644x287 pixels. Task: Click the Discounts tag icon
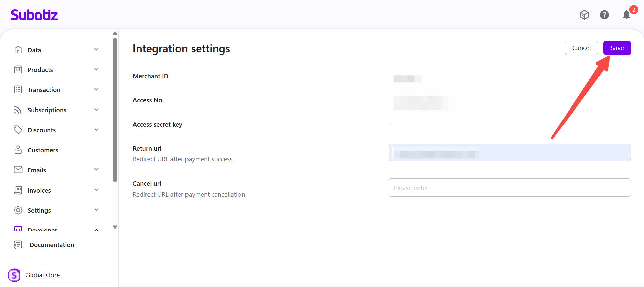(x=18, y=130)
